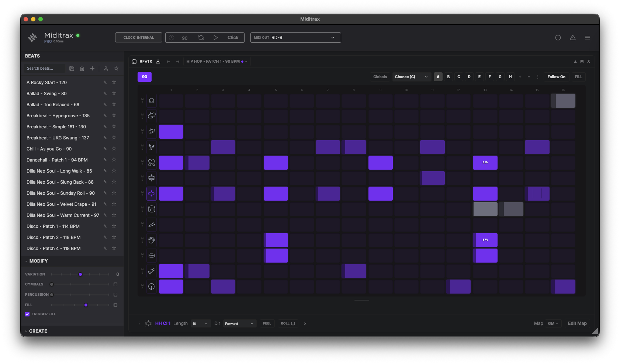Favorite Breakbeat - Hypegroove - 135 with star
The height and width of the screenshot is (364, 620).
[x=114, y=115]
